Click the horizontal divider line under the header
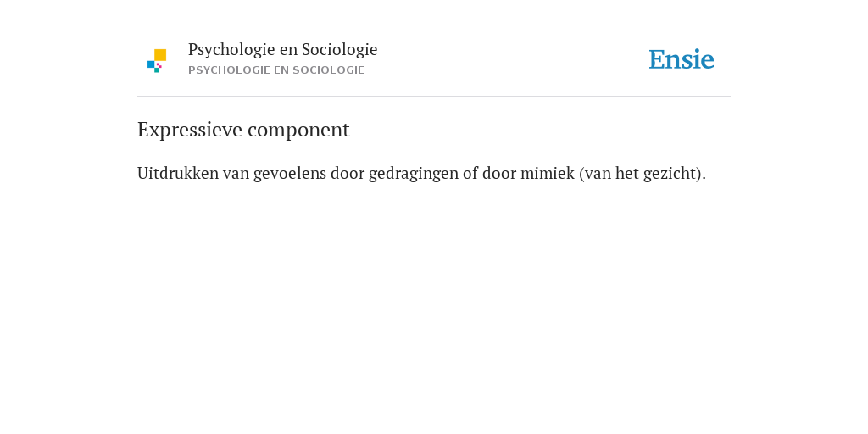The height and width of the screenshot is (434, 868). pyautogui.click(x=434, y=97)
